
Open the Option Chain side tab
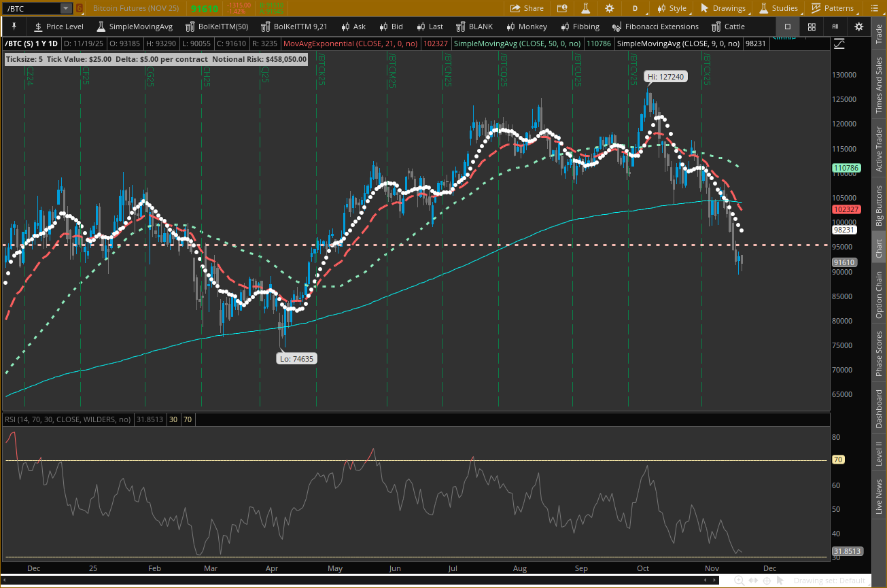point(879,295)
